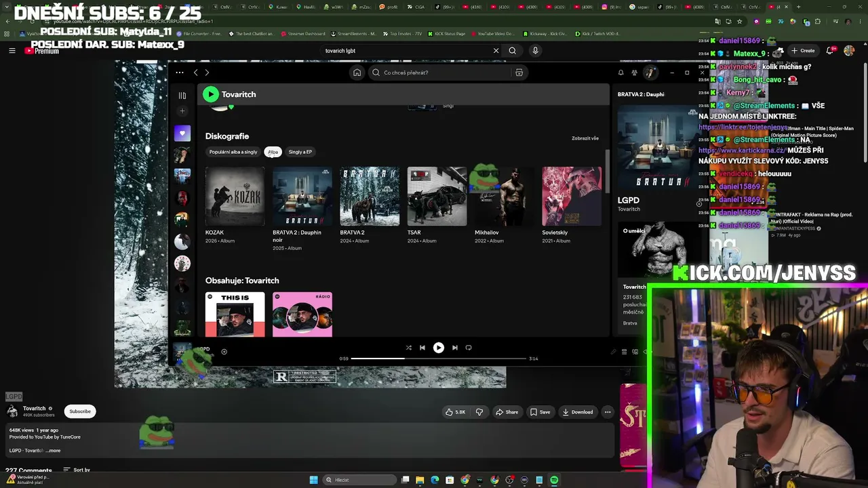Open Spotify friend activity

coord(634,73)
